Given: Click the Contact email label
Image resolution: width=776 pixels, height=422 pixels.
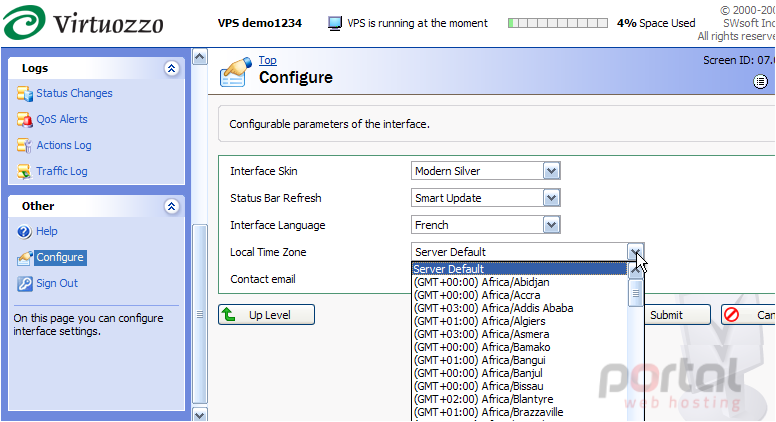Looking at the screenshot, I should (263, 280).
